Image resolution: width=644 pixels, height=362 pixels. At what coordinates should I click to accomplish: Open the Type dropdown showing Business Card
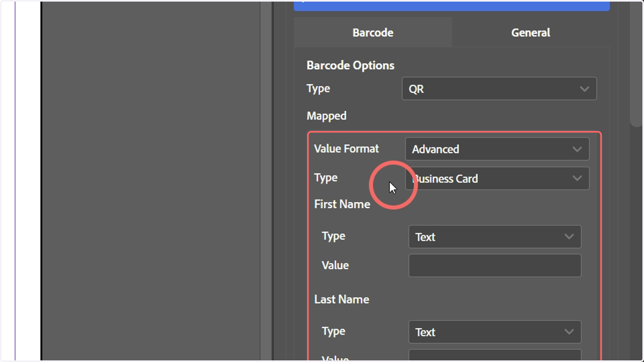click(497, 179)
